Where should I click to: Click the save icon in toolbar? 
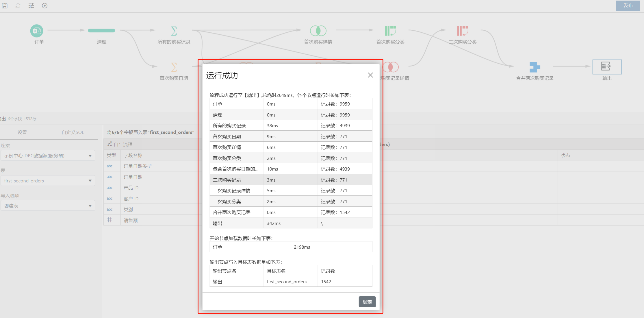click(5, 5)
